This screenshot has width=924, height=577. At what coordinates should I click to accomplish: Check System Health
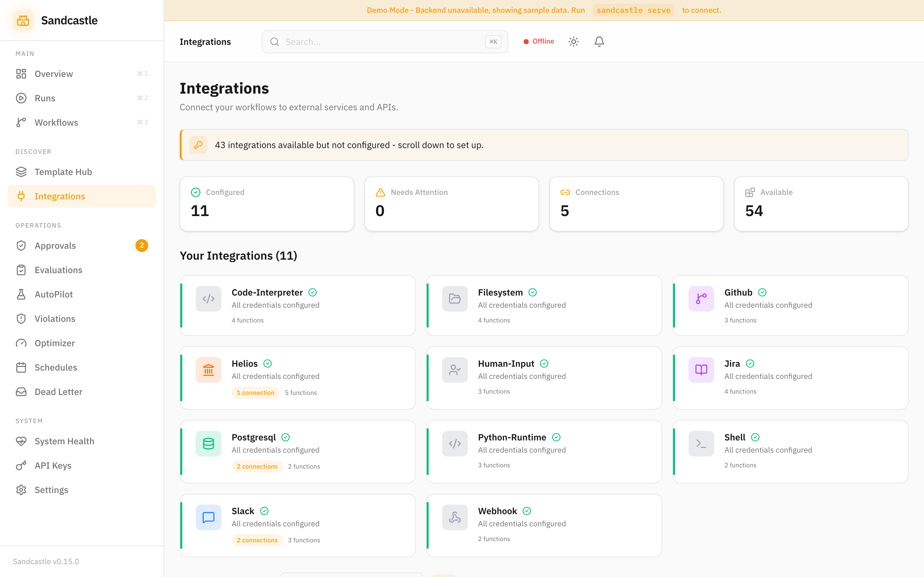64,441
